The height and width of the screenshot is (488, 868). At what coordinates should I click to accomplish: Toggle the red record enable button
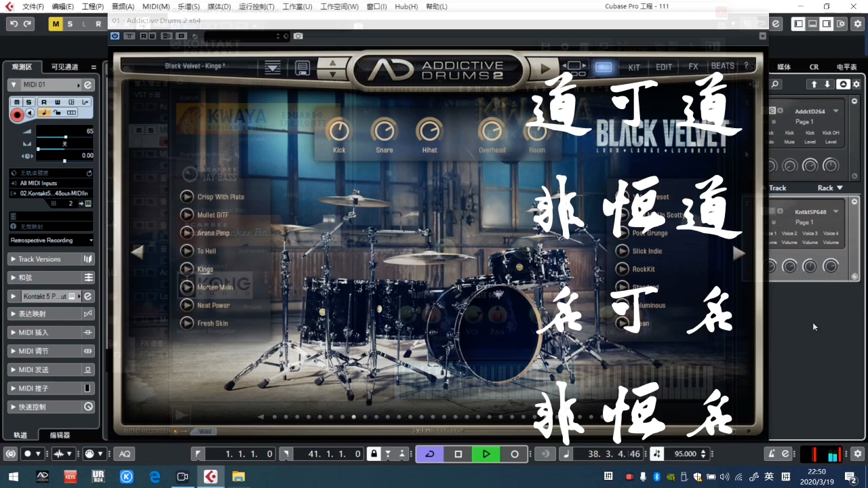coord(18,115)
